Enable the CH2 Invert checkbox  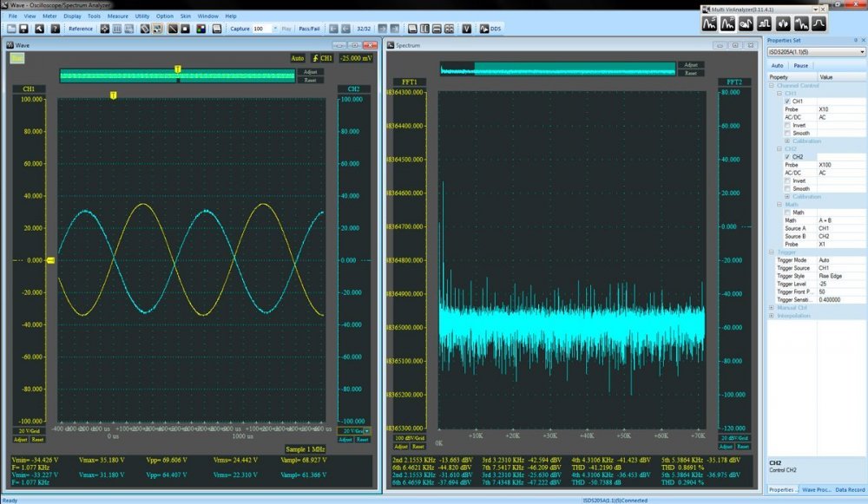(787, 180)
